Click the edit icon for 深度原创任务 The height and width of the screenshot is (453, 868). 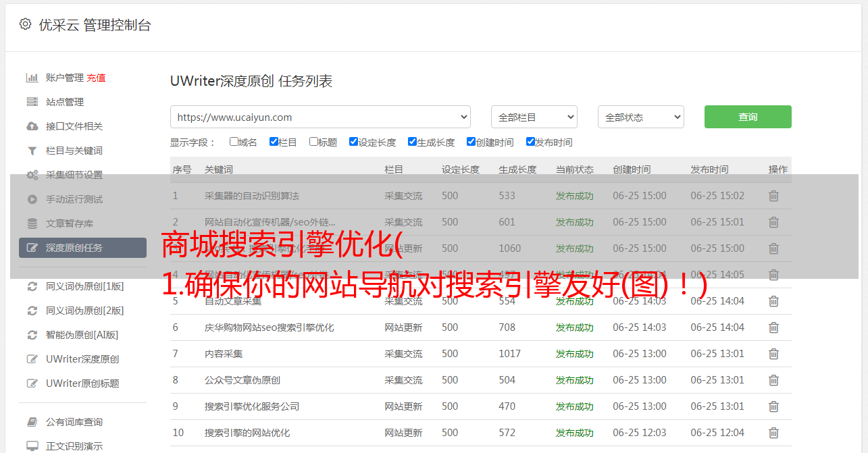pos(32,248)
